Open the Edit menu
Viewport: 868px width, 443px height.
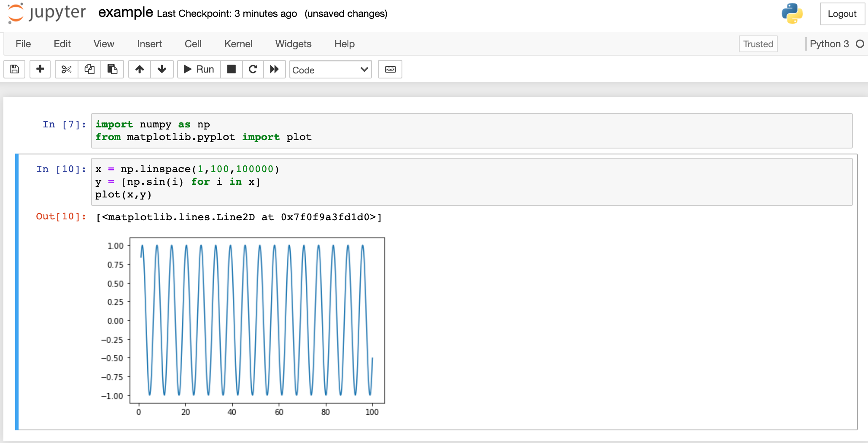[62, 44]
